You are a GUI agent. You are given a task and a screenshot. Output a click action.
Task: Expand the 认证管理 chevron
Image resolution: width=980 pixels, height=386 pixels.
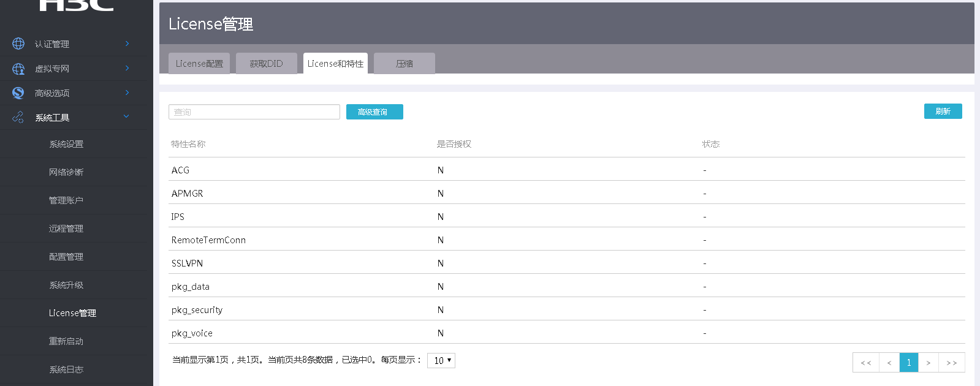point(127,44)
